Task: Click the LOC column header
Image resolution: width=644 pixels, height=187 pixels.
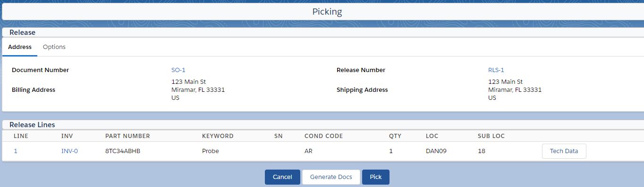Action: click(x=432, y=136)
